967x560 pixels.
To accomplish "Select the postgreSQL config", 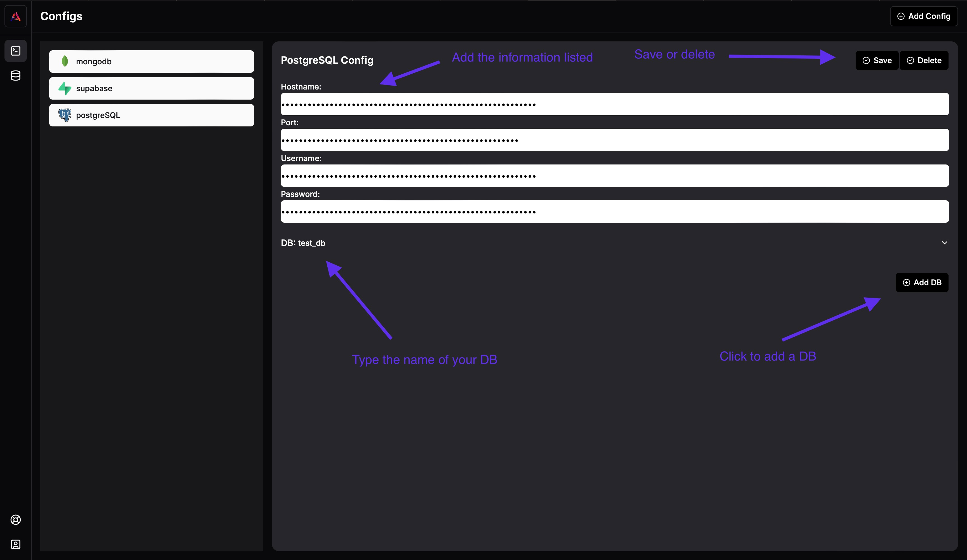I will tap(152, 115).
